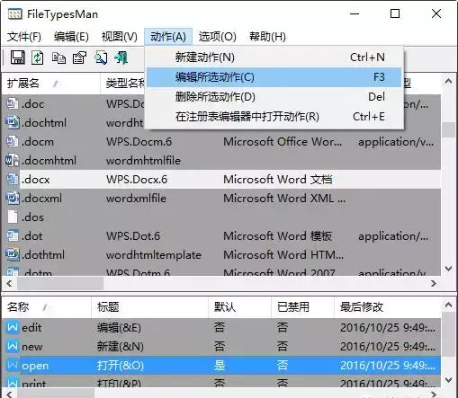Viewport: 458px width, 398px height.
Task: Select the .dos extension row
Action: coord(222,217)
